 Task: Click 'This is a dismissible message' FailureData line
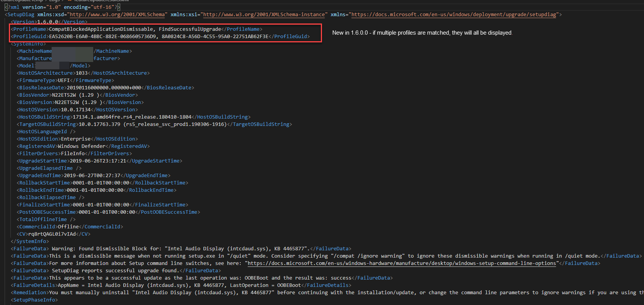point(324,256)
